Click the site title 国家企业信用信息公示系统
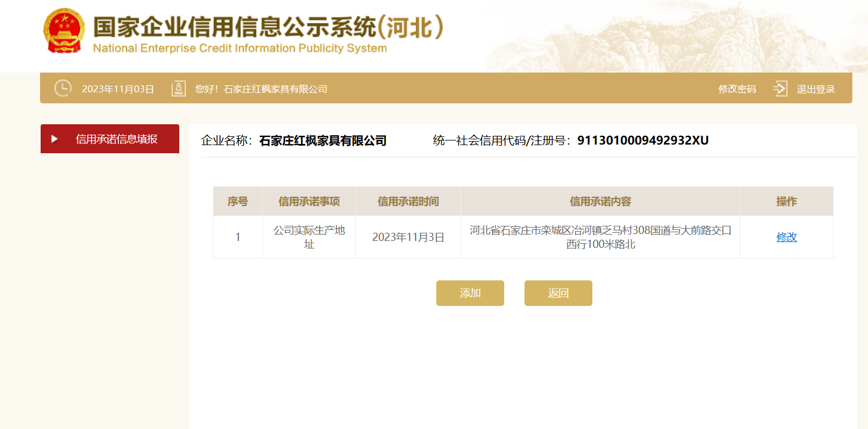 269,27
